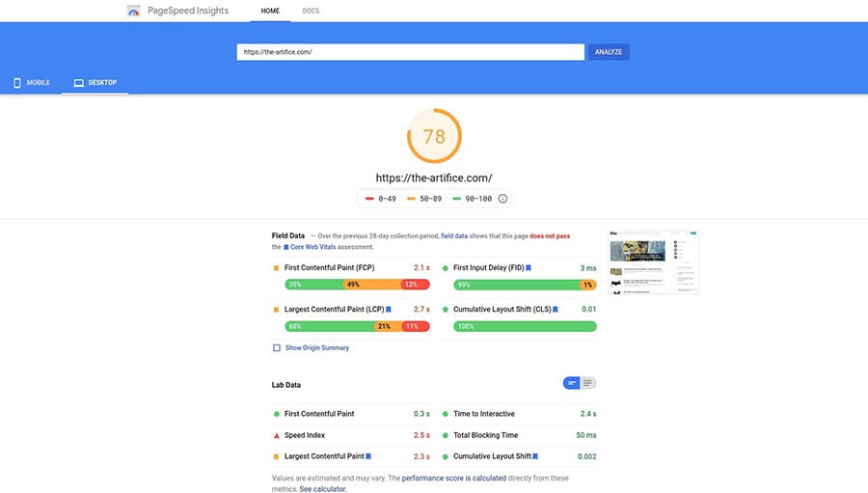The width and height of the screenshot is (868, 493).
Task: Click the PageSpeed Insights logo icon
Action: [x=133, y=11]
